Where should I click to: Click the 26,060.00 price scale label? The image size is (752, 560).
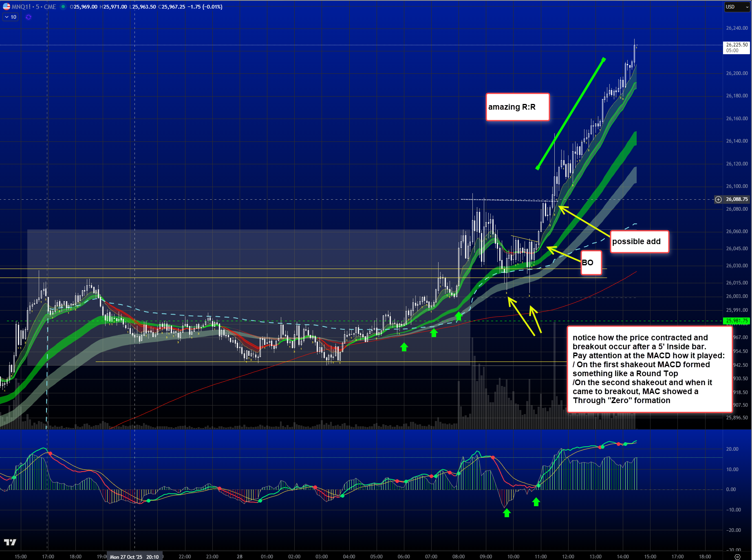point(737,231)
